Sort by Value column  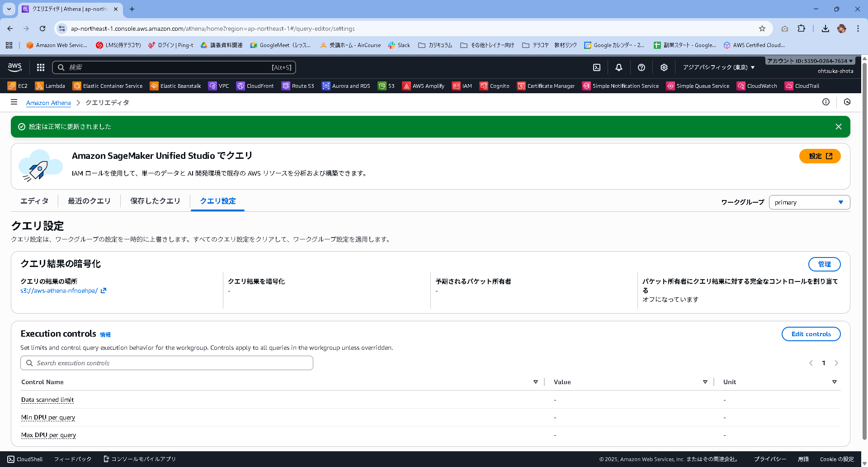tap(705, 382)
